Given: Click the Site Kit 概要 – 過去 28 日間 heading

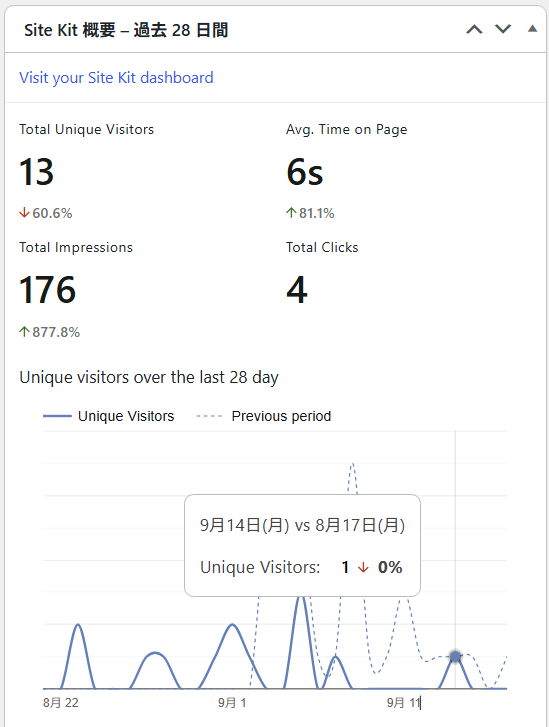Looking at the screenshot, I should pos(126,30).
